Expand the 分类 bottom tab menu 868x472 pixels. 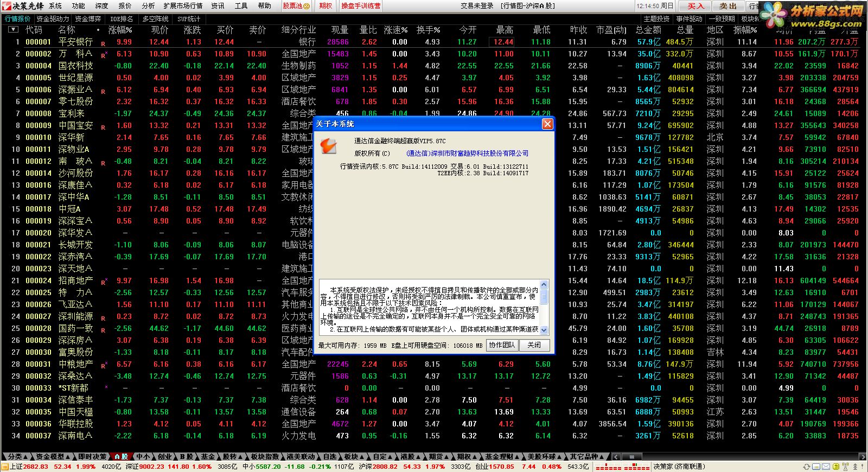tap(17, 457)
